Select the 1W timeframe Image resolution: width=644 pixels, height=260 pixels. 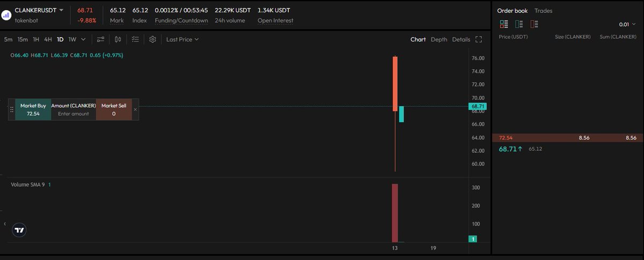pos(72,39)
